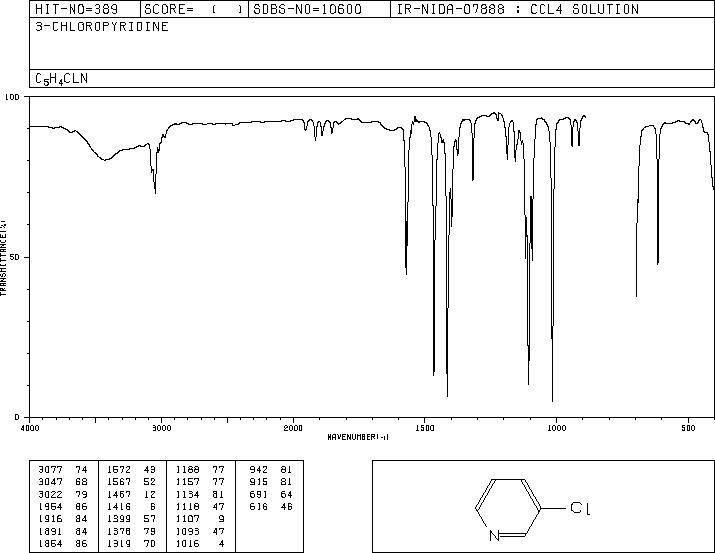Click the N atom label in the structure
The width and height of the screenshot is (715, 553).
click(x=494, y=536)
